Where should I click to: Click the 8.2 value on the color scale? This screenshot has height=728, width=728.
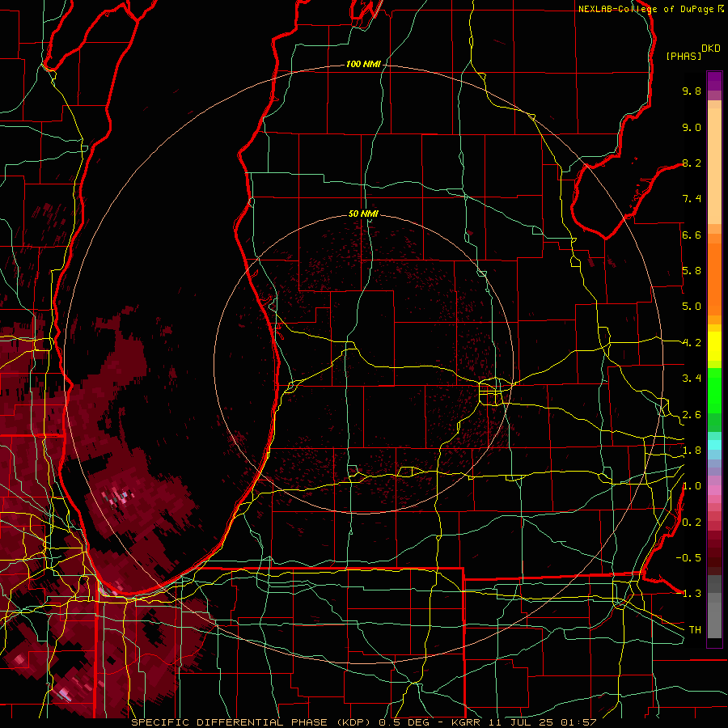point(692,163)
